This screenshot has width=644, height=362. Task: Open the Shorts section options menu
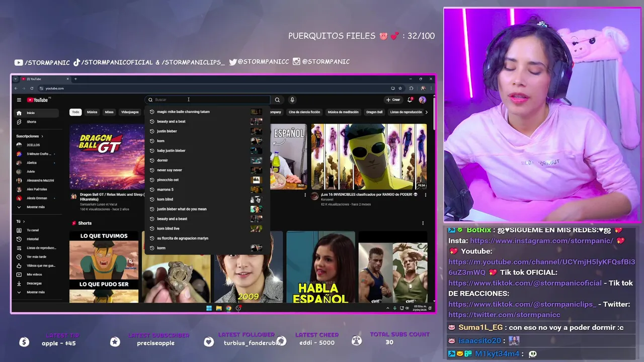click(423, 223)
